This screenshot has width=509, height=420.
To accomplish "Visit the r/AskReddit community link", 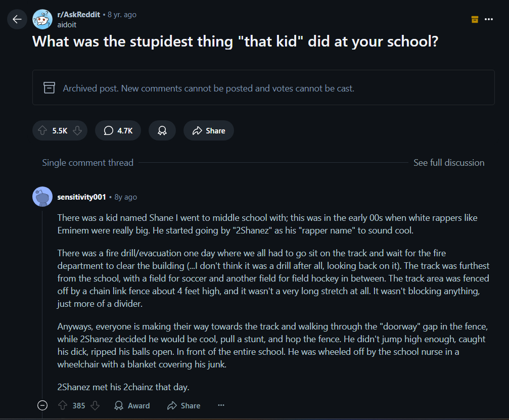I will (78, 15).
